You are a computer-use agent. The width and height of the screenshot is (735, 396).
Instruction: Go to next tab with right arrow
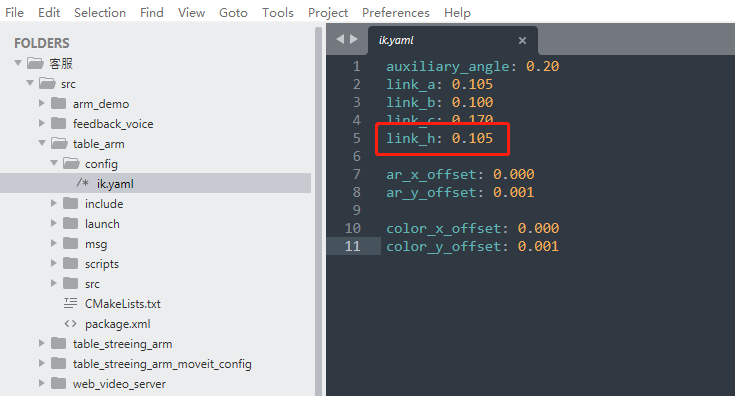pos(354,39)
